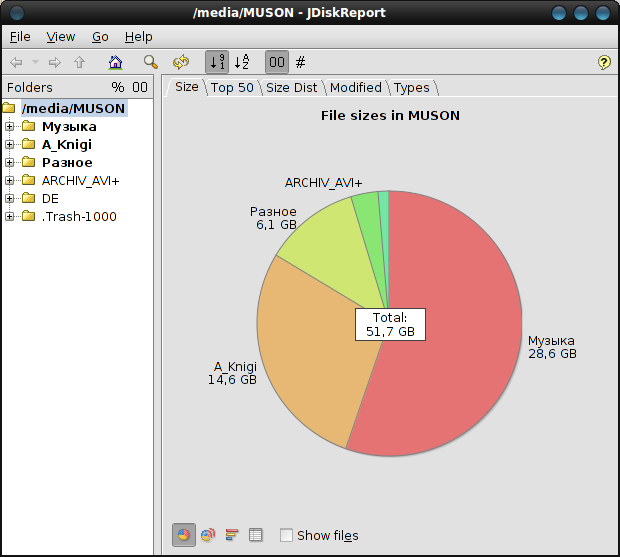Click the rescan refresh icon

tap(181, 62)
